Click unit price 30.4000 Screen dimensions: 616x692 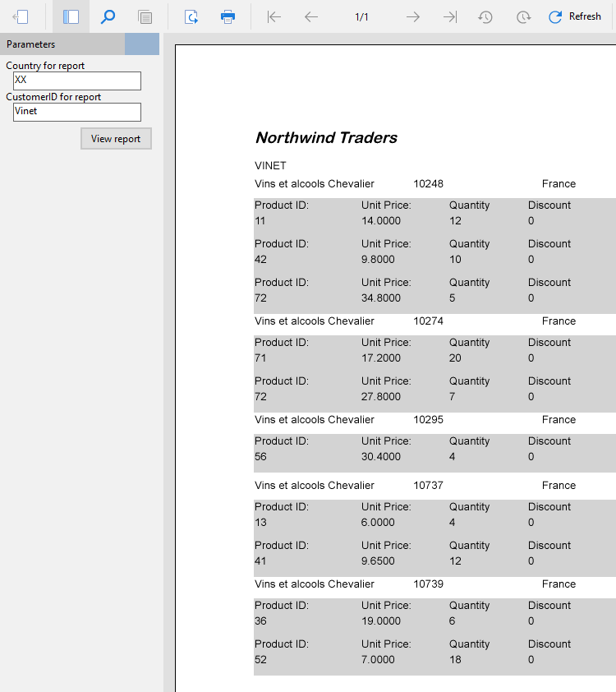(381, 457)
